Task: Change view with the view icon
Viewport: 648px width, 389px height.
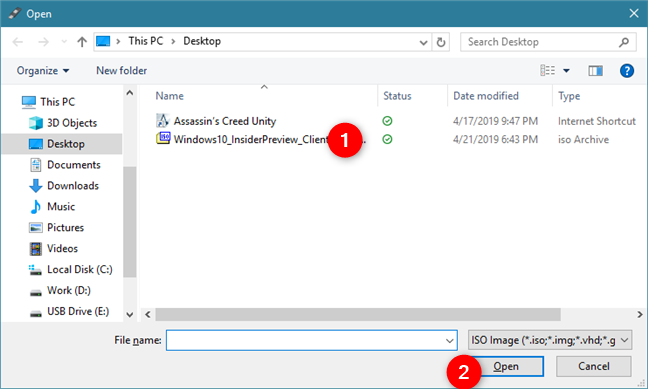Action: coord(548,71)
